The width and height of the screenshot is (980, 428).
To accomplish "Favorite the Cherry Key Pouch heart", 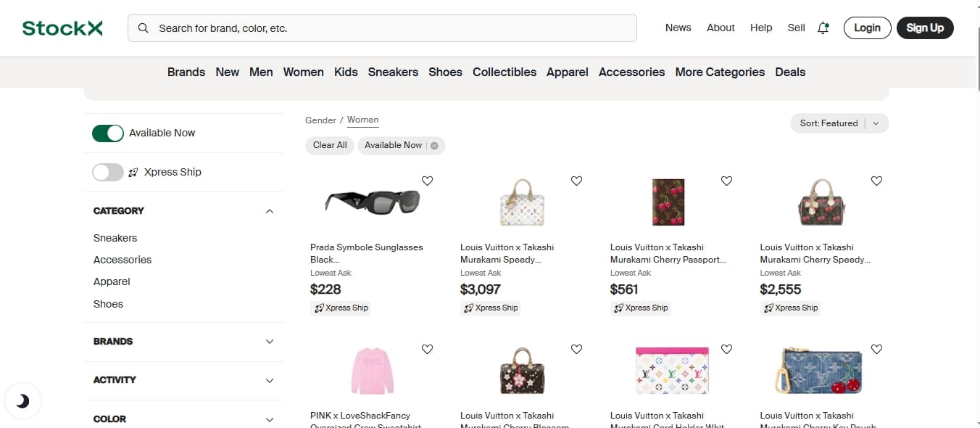I will tap(876, 349).
